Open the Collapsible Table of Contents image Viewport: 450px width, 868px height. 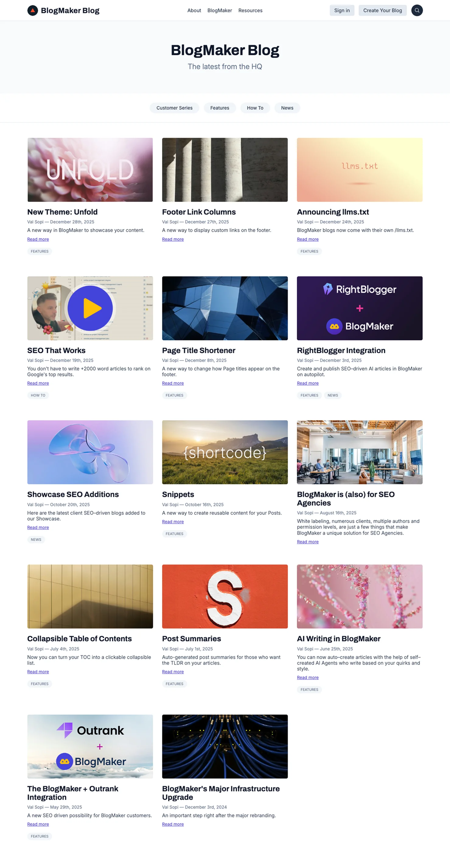coord(90,597)
